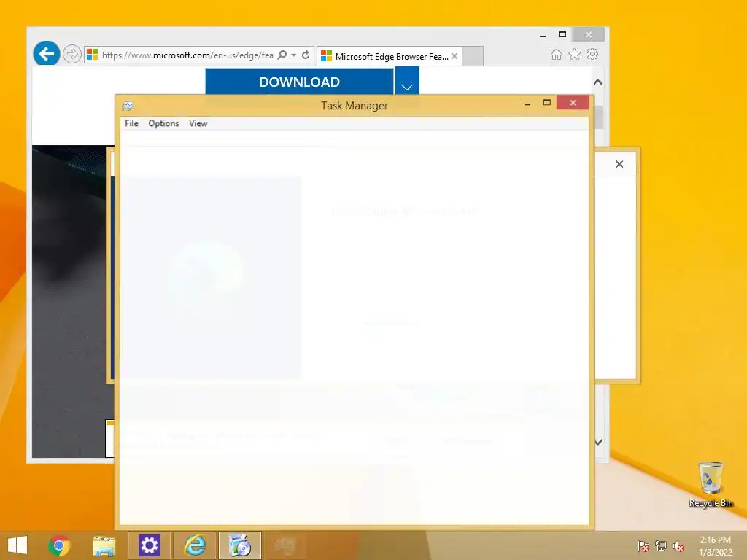Close the Task Manager window
This screenshot has width=747, height=560.
(573, 103)
